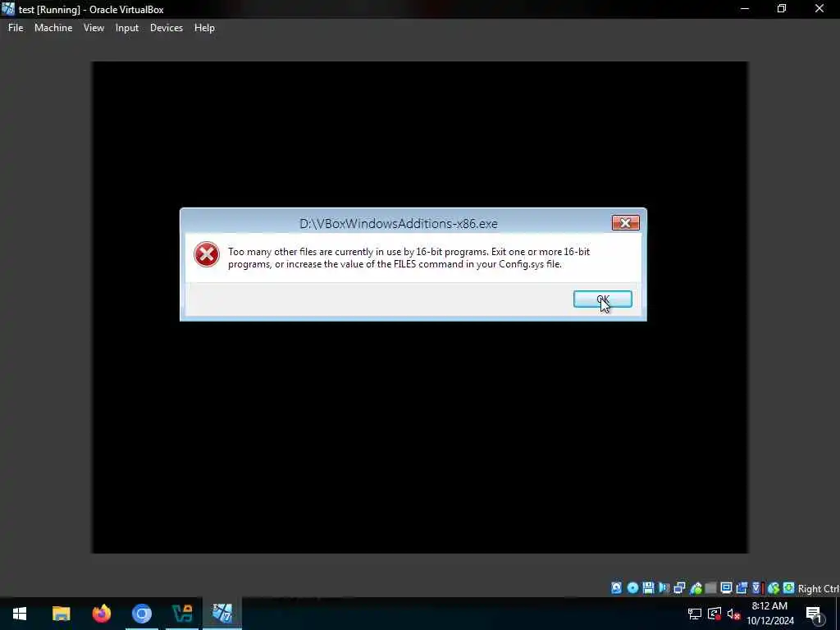Viewport: 840px width, 630px height.
Task: Open File Explorer from the taskbar
Action: (x=61, y=614)
